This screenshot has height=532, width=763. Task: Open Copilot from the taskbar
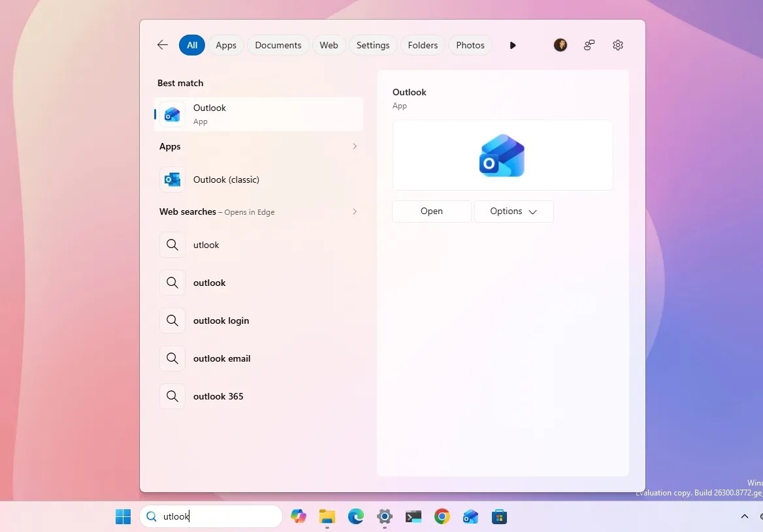[299, 516]
